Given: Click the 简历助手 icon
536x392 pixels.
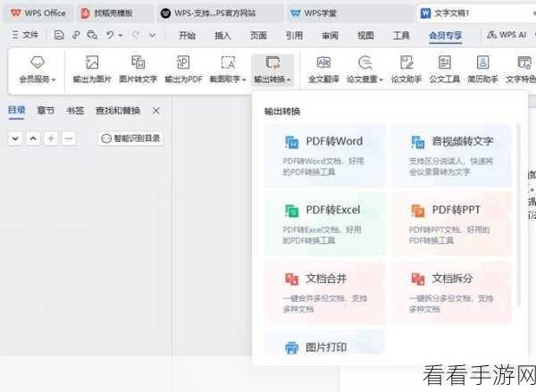Looking at the screenshot, I should pyautogui.click(x=482, y=63).
